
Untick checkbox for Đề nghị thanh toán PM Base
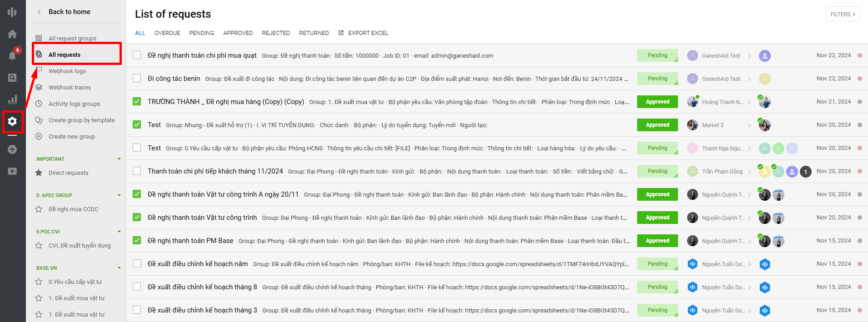pos(137,240)
